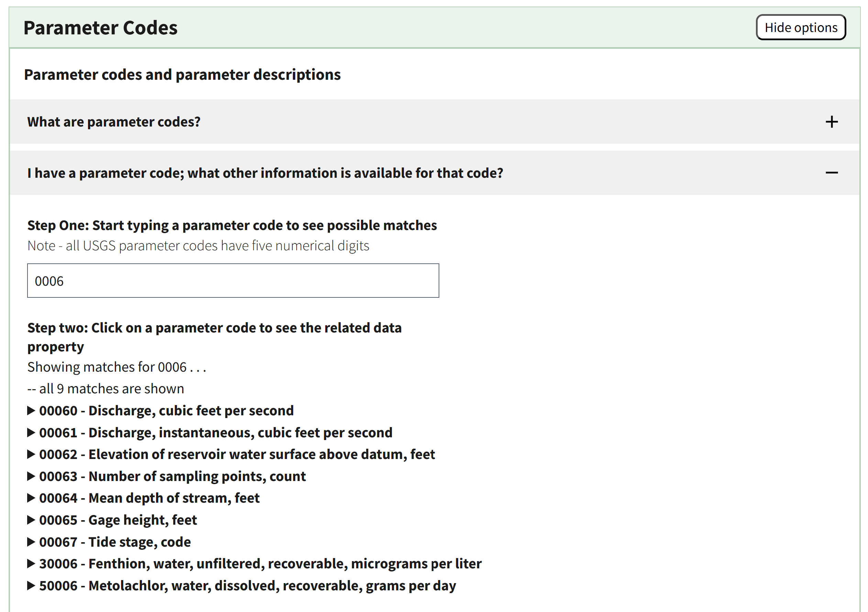Expand the 00065 Gage height entry
868x612 pixels.
tap(32, 520)
